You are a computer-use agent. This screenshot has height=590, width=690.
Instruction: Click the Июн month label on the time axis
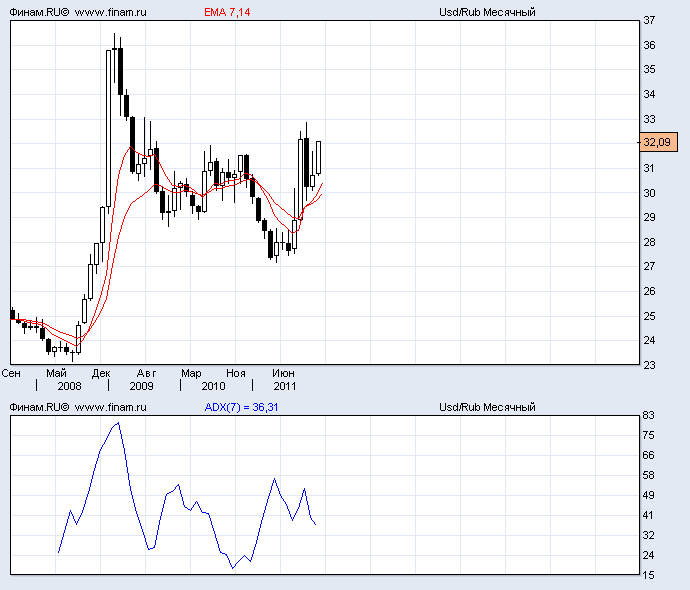click(x=283, y=374)
